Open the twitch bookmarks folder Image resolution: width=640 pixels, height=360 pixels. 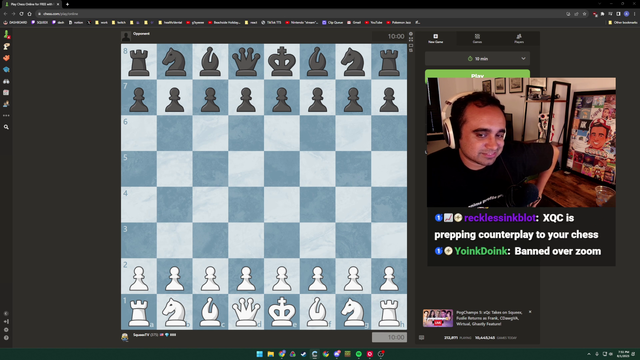pos(119,22)
